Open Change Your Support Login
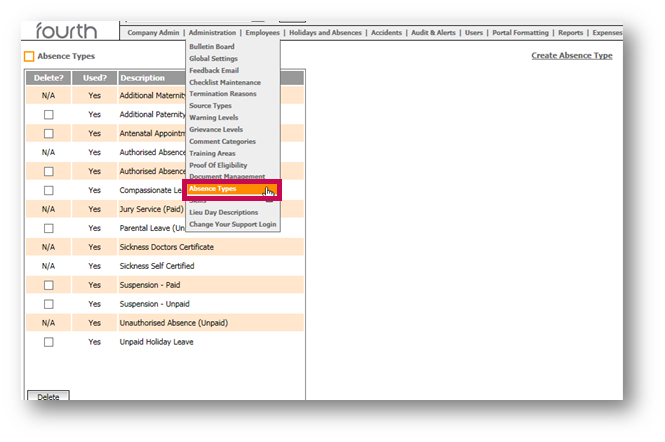 232,224
